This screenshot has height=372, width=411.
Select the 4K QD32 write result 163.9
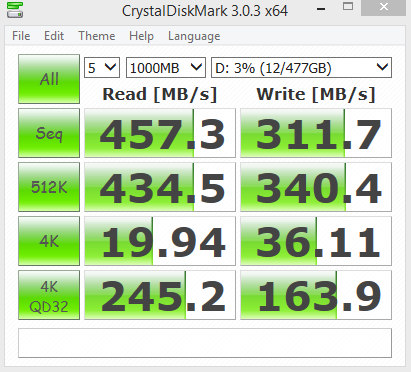coord(316,295)
